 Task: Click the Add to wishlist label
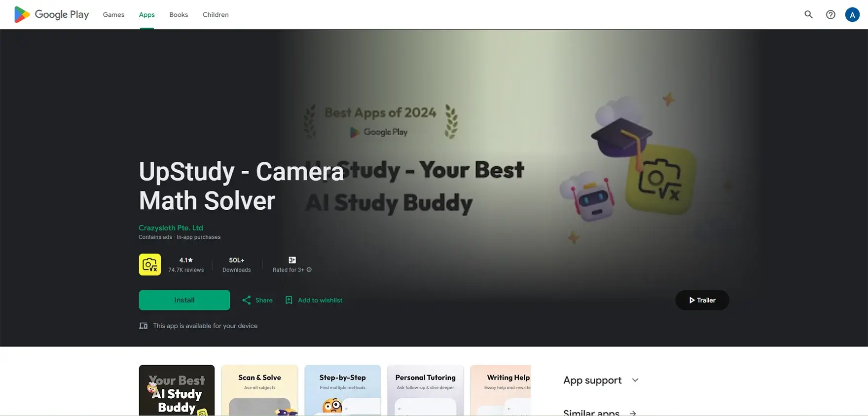[x=320, y=300]
